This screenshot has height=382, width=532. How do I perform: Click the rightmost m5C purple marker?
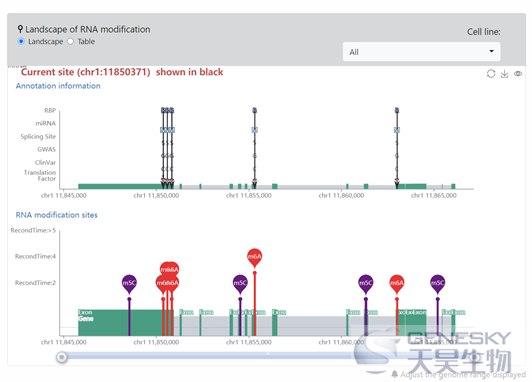438,283
